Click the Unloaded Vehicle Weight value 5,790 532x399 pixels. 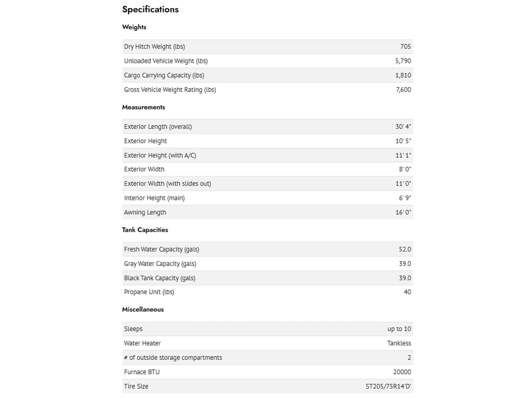pos(403,61)
